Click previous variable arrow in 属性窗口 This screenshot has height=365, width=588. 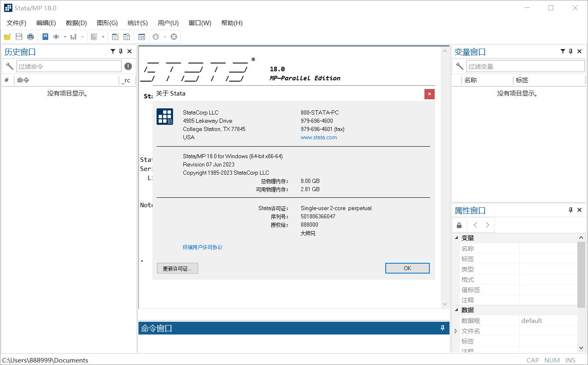click(x=476, y=225)
